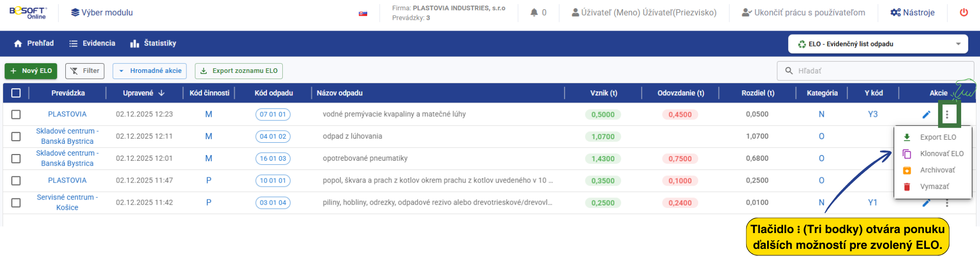Image resolution: width=980 pixels, height=256 pixels.
Task: Click the BeSoft Online logo
Action: click(28, 13)
